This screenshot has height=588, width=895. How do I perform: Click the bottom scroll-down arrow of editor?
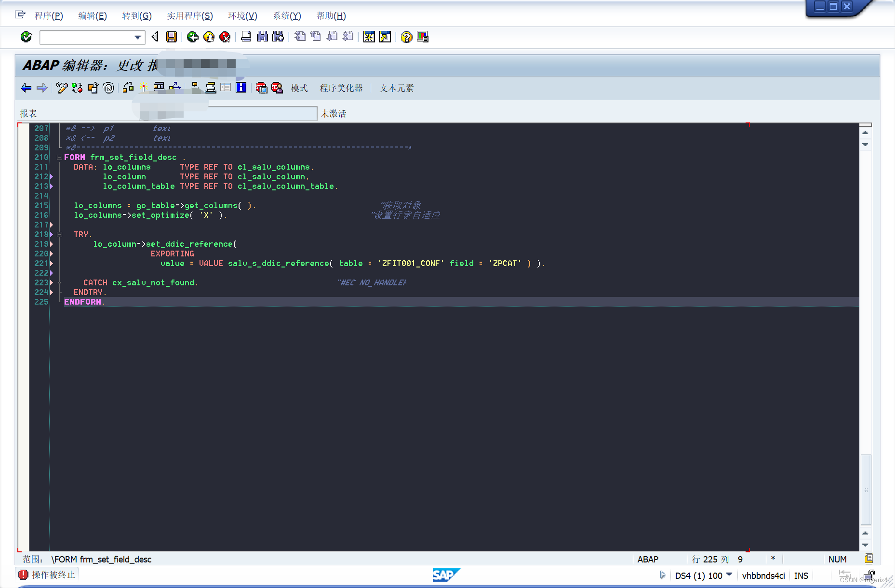[x=865, y=545]
